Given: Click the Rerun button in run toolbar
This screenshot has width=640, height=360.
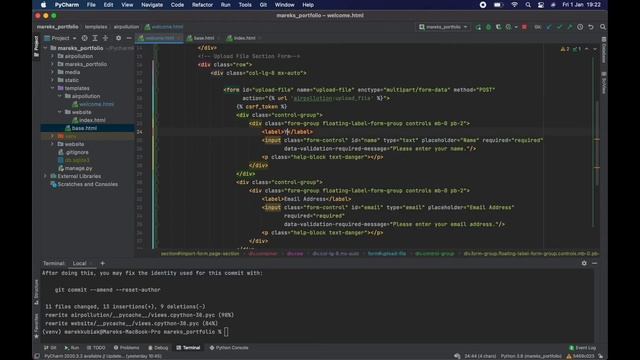Looking at the screenshot, I should (478, 27).
